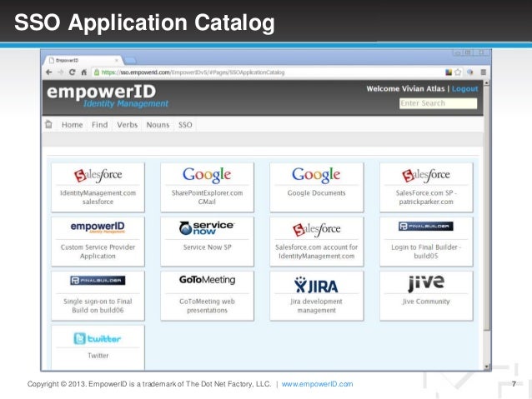The height and width of the screenshot is (399, 532).
Task: Click the scrollbar up arrow
Action: [x=487, y=82]
